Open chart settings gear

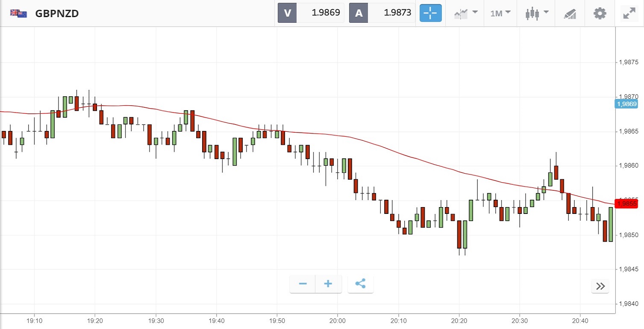600,13
